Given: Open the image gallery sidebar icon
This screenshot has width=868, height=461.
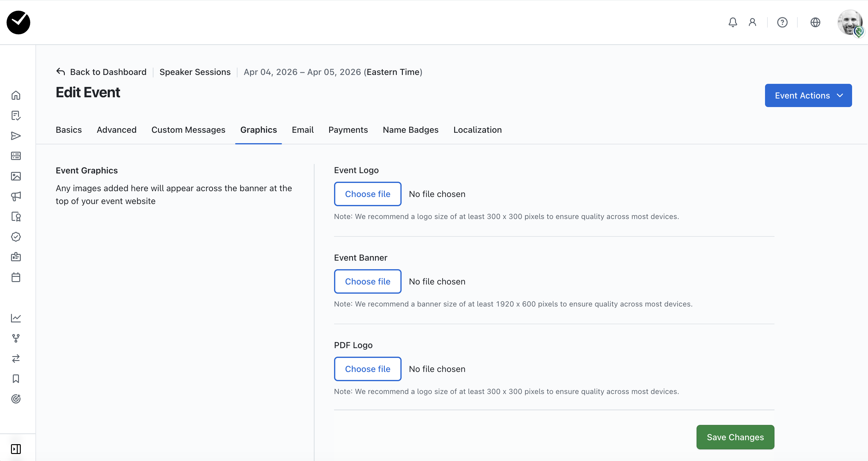Looking at the screenshot, I should click(x=16, y=176).
